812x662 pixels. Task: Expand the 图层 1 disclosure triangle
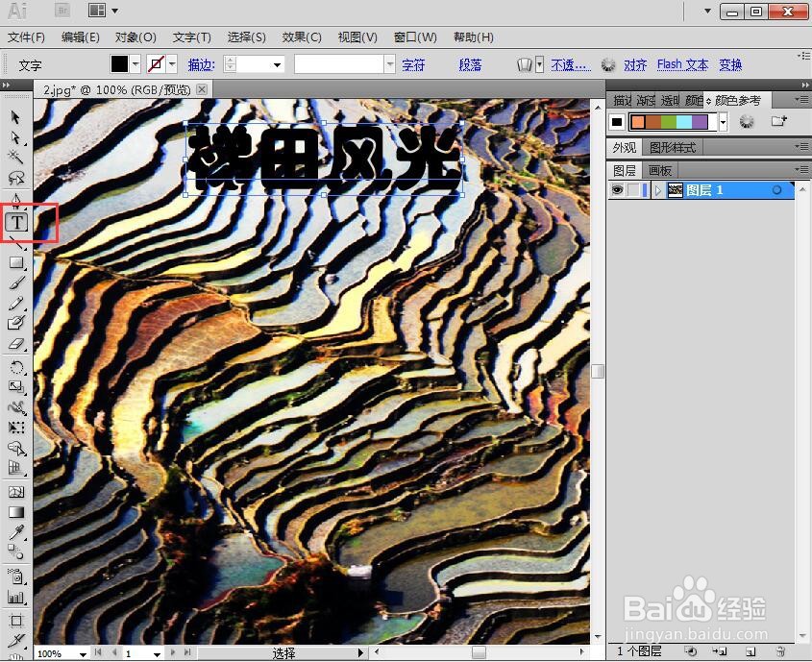[x=657, y=190]
